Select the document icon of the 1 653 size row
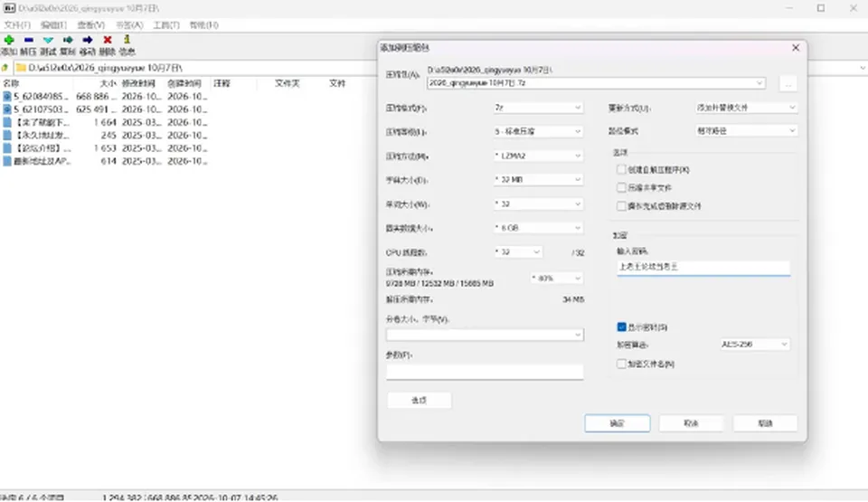 6,148
